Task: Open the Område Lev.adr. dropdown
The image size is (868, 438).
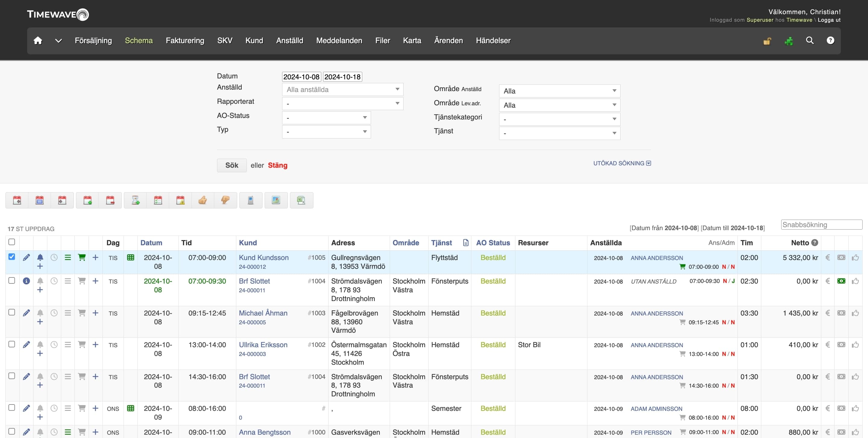Action: click(559, 105)
